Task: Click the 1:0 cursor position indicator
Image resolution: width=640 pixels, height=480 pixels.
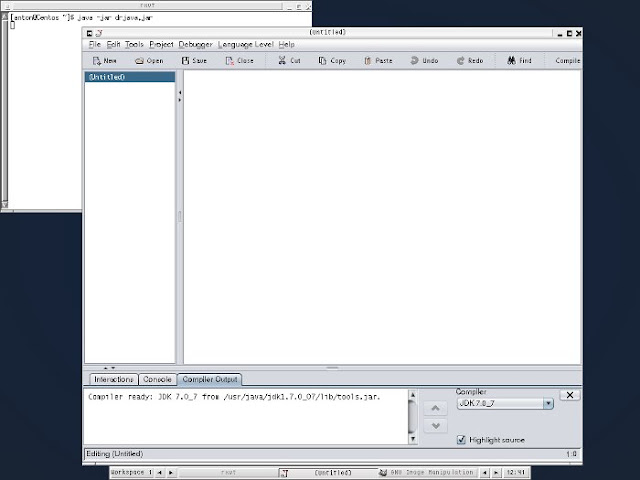Action: (571, 453)
